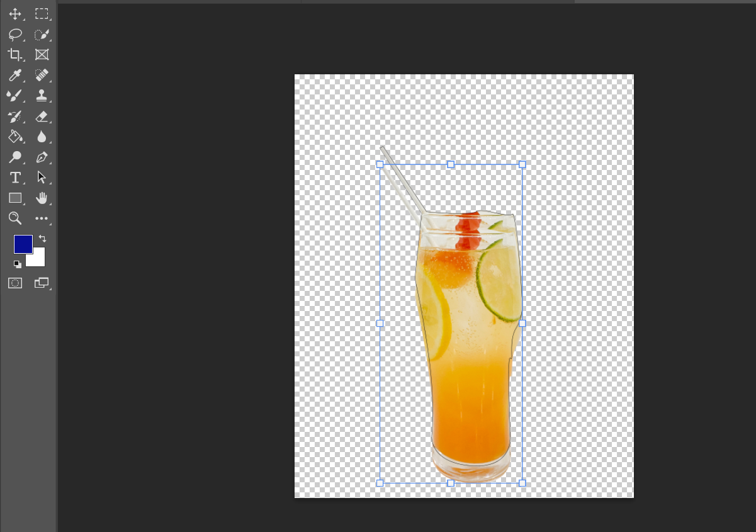This screenshot has width=756, height=532.
Task: Click the bottom-center transform handle
Action: click(451, 483)
